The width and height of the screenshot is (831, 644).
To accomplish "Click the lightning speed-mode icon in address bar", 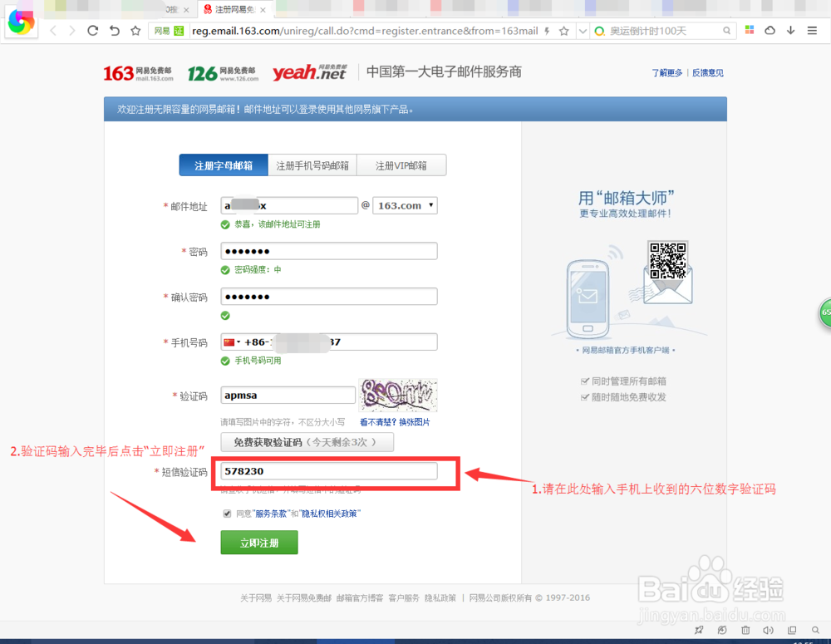I will pyautogui.click(x=547, y=31).
